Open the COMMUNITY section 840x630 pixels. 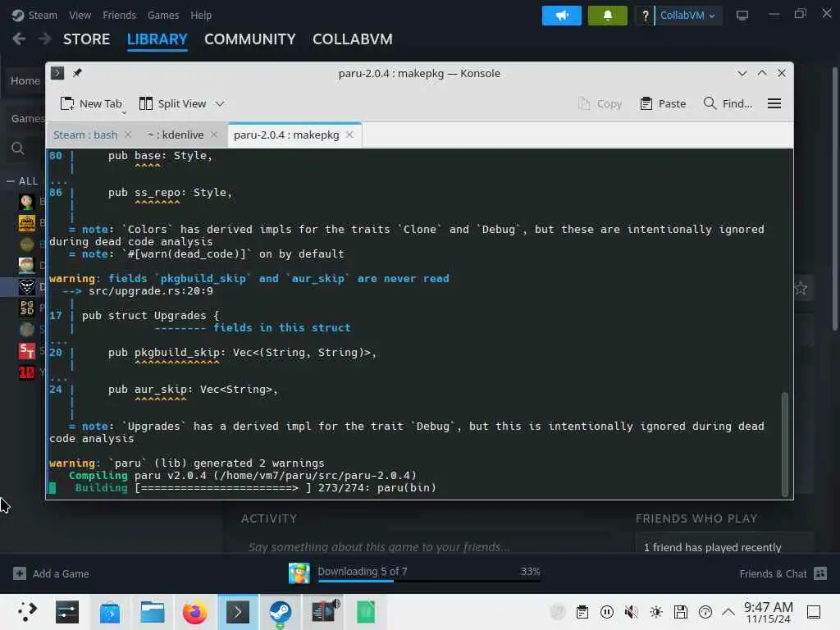pyautogui.click(x=249, y=39)
